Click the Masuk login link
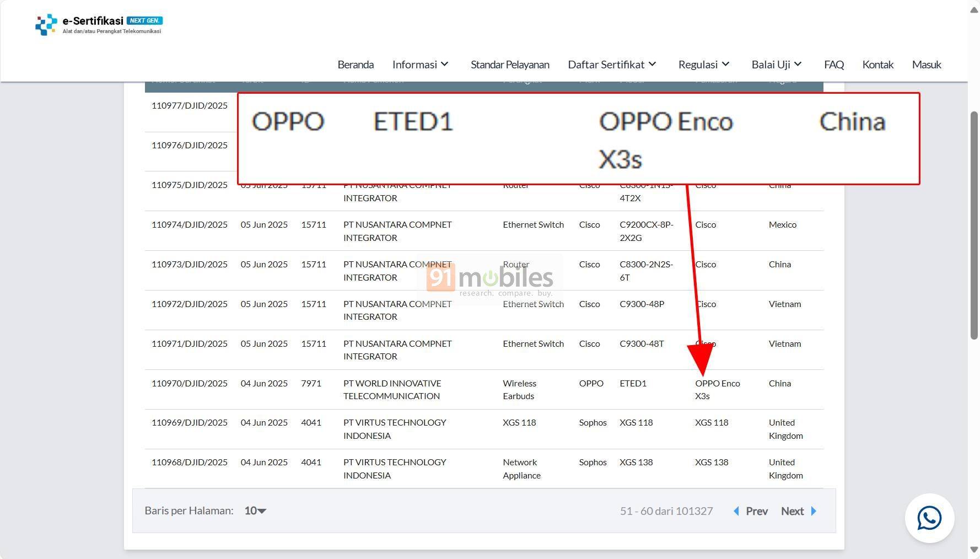980x559 pixels. tap(926, 64)
